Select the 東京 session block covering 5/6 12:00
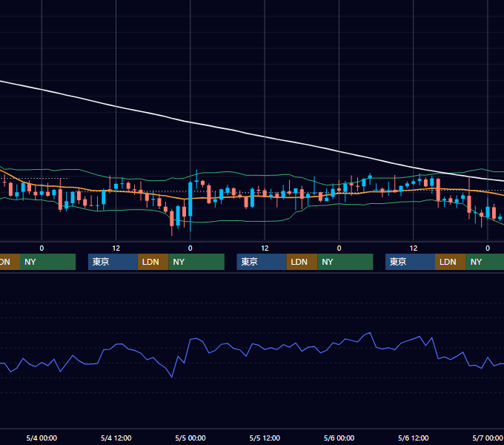Screen dimensions: 504x445 tap(410, 262)
